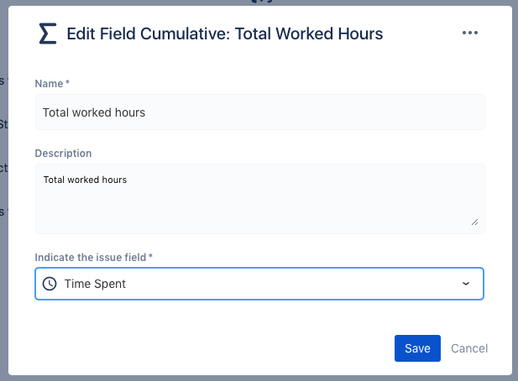Focus the Name input field
The height and width of the screenshot is (381, 518).
point(260,112)
